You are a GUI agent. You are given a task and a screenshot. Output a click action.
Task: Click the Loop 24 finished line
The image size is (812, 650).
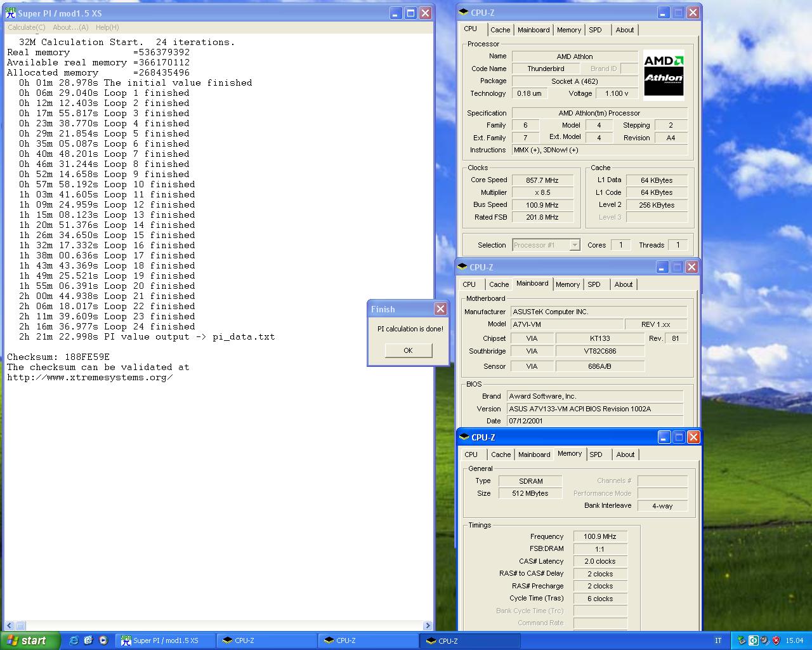(x=107, y=326)
